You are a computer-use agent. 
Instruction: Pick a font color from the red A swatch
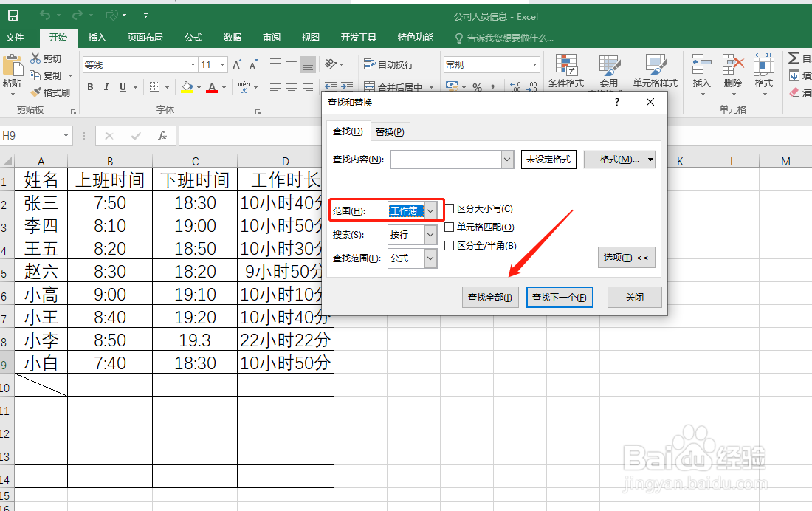213,86
